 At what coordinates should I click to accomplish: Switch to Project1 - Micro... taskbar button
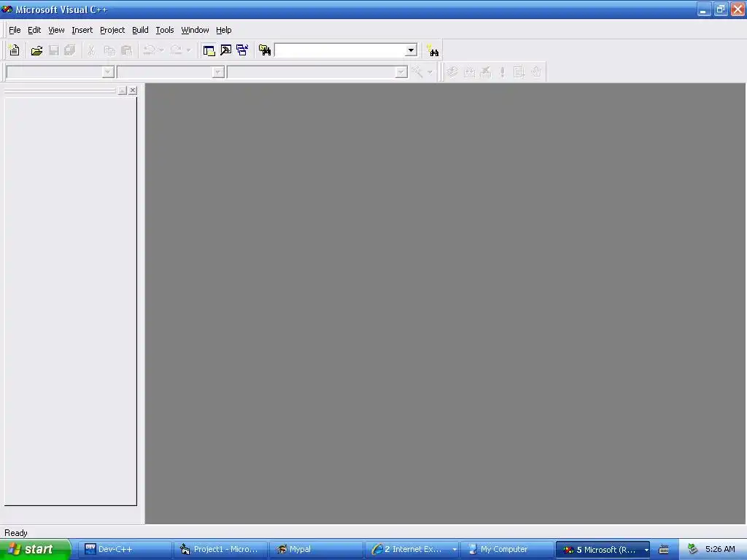click(220, 549)
